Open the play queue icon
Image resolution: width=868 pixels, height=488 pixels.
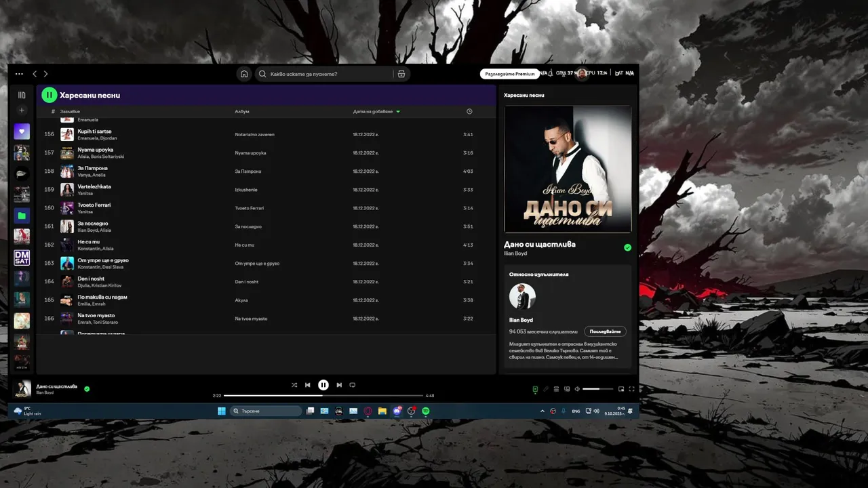(557, 389)
